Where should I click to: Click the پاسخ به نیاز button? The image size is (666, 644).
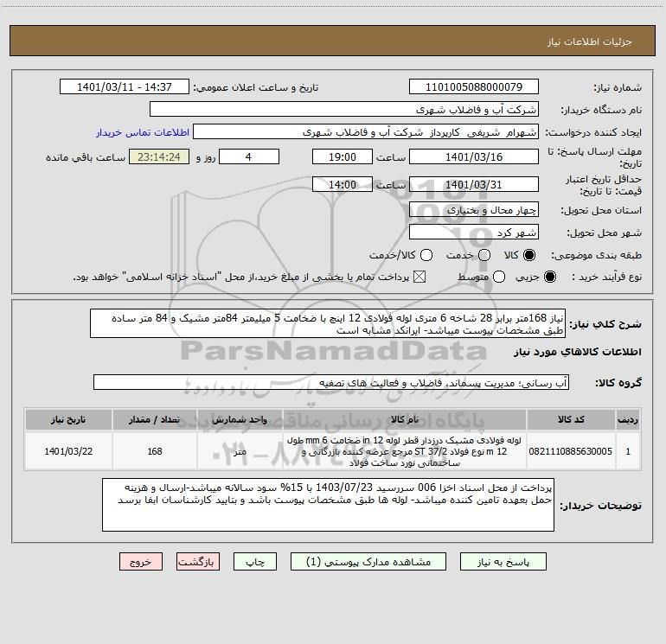[503, 562]
